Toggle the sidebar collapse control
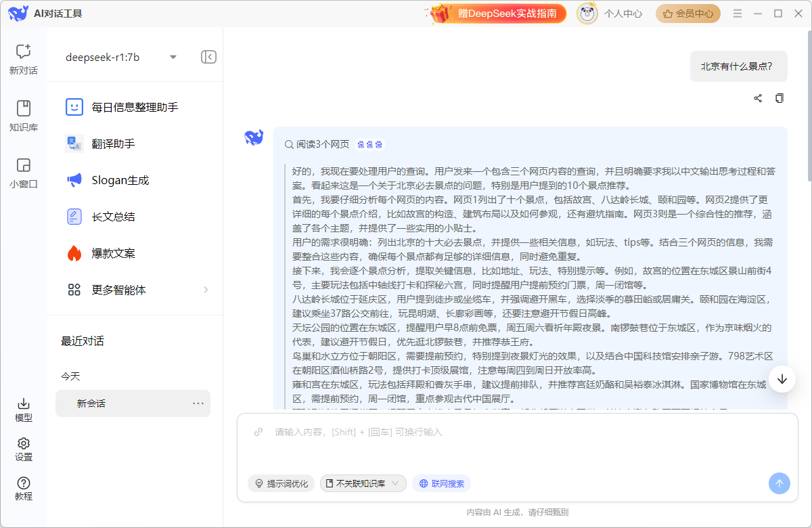 point(208,57)
